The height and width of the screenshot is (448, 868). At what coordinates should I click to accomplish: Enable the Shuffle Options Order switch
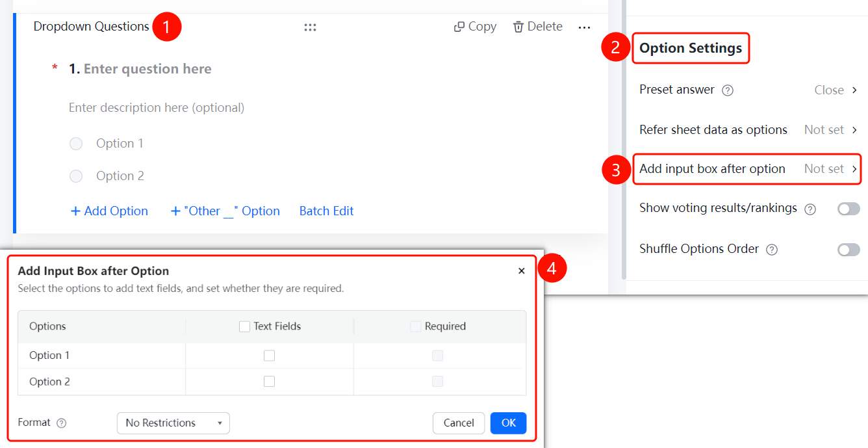pyautogui.click(x=849, y=250)
